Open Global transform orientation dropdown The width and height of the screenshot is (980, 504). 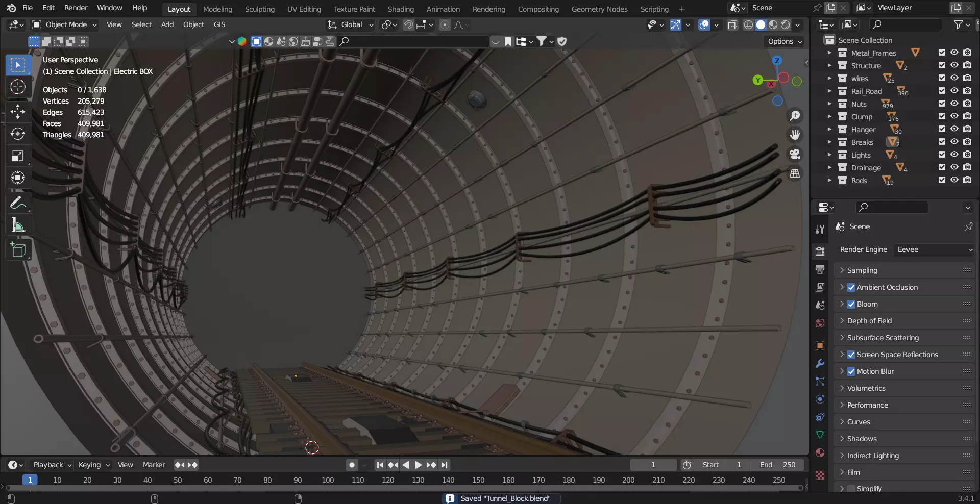(351, 24)
